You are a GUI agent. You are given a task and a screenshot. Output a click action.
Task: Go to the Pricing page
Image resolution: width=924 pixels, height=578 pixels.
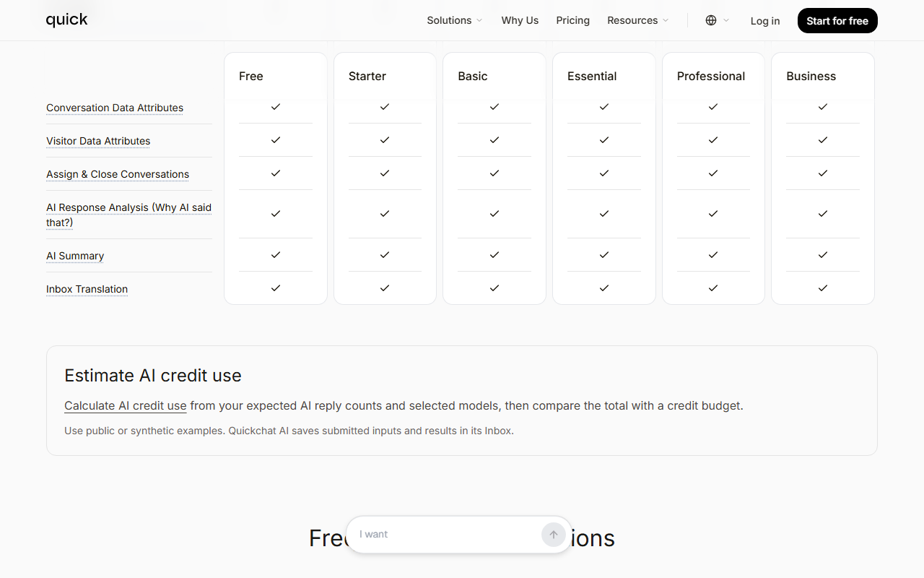[572, 20]
